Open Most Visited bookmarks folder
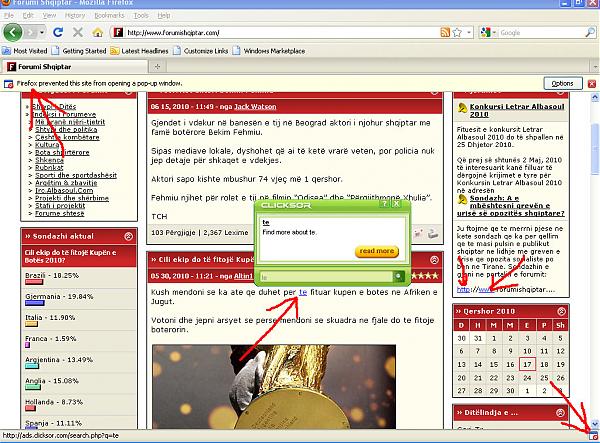Screen dimensions: 600x443 pyautogui.click(x=25, y=50)
